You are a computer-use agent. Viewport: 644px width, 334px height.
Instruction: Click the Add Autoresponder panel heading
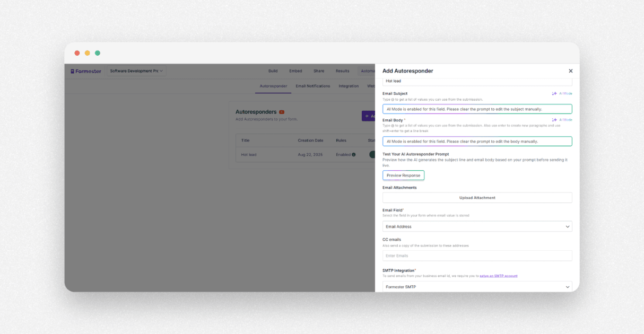tap(407, 71)
